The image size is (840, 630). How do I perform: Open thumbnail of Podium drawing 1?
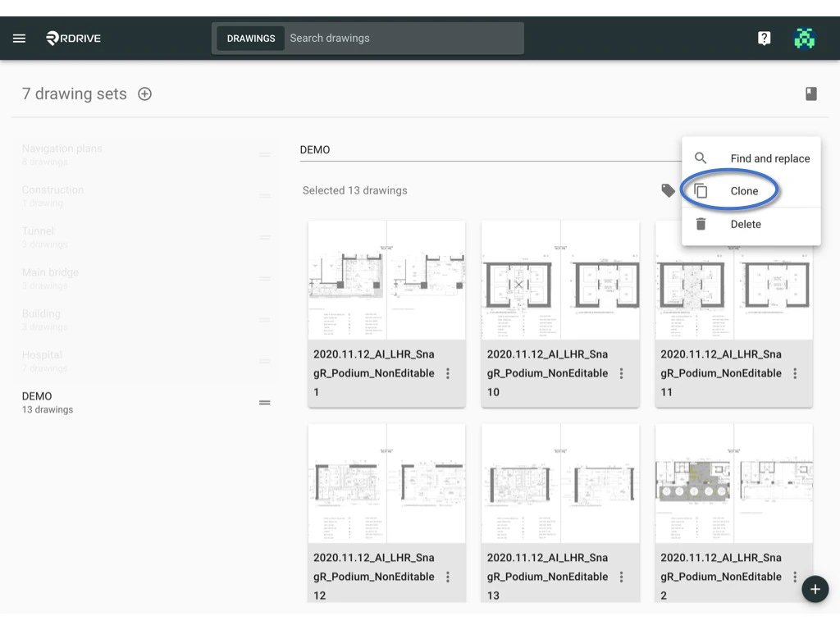pos(387,280)
